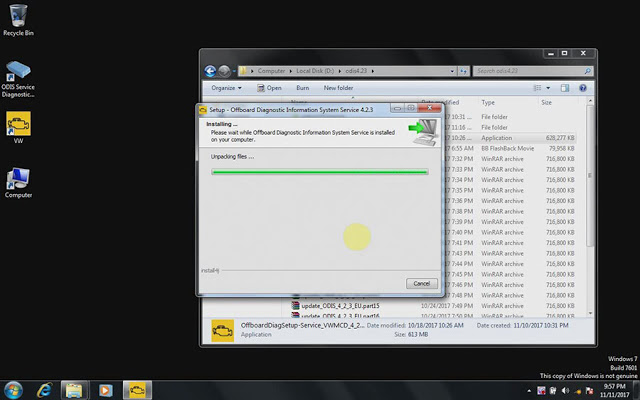The image size is (640, 400).
Task: Open Explorer help question mark icon
Action: pyautogui.click(x=583, y=88)
